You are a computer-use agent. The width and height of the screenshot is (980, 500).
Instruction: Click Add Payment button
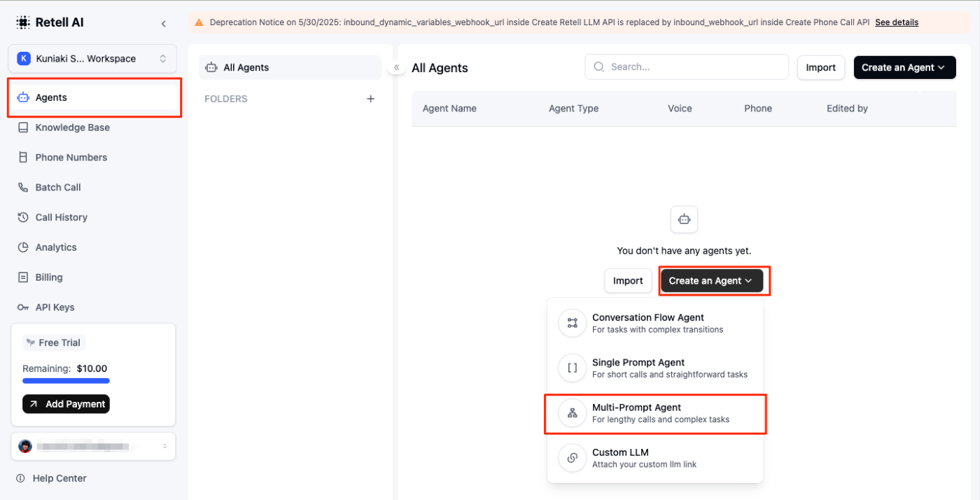66,404
